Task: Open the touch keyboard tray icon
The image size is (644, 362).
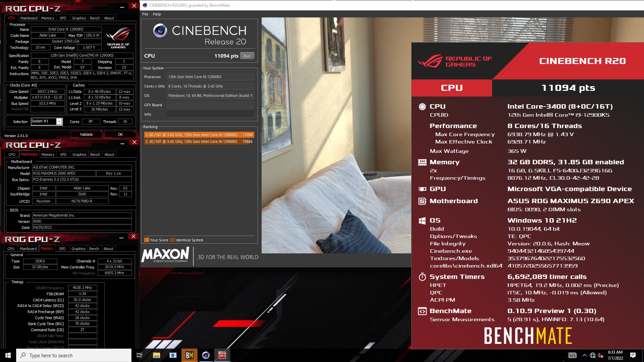Action: click(573, 355)
